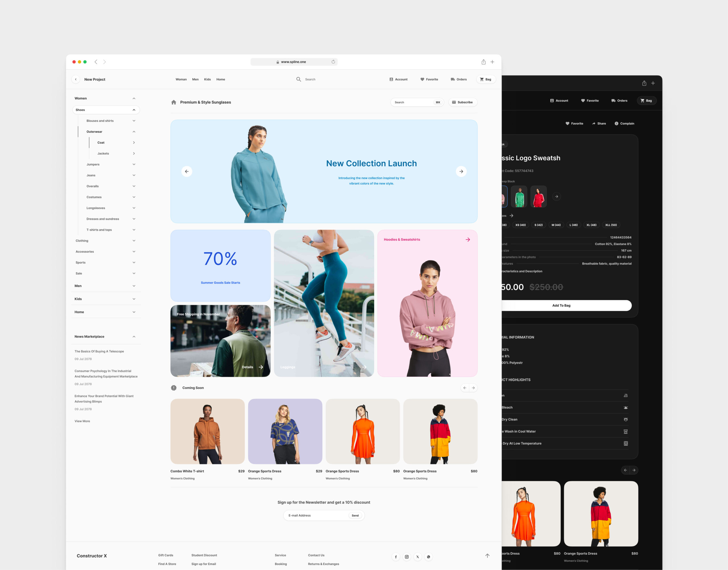Click Complain in the dark window
The width and height of the screenshot is (728, 570).
tap(624, 124)
